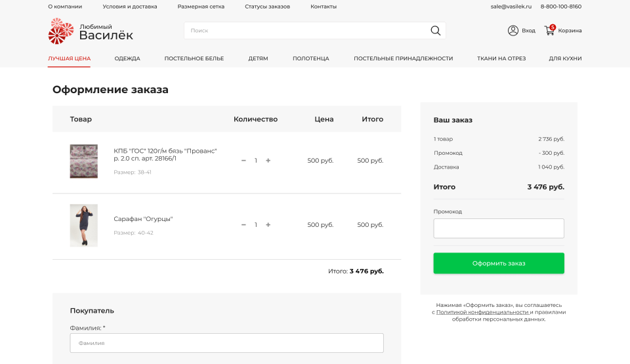The image size is (630, 364).
Task: Click the sale@vasilek.ru email link
Action: 511,7
